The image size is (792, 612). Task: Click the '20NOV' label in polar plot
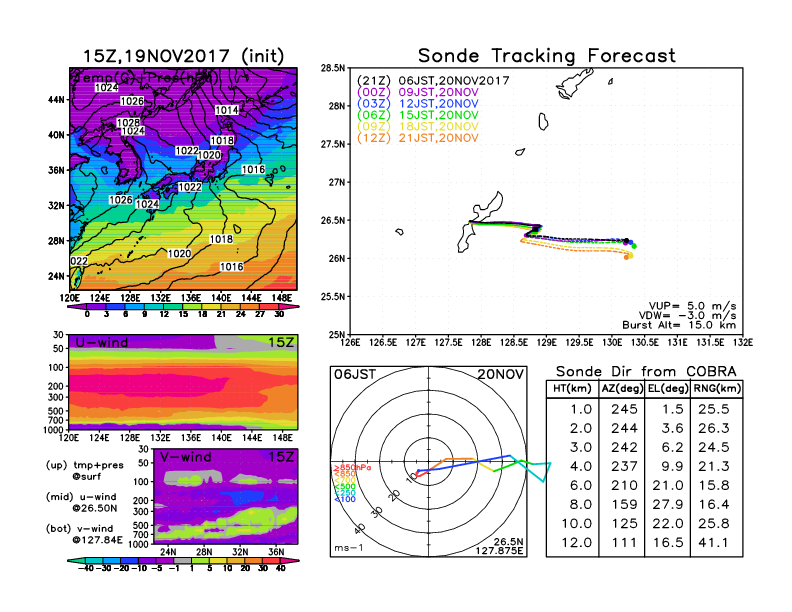click(x=501, y=375)
